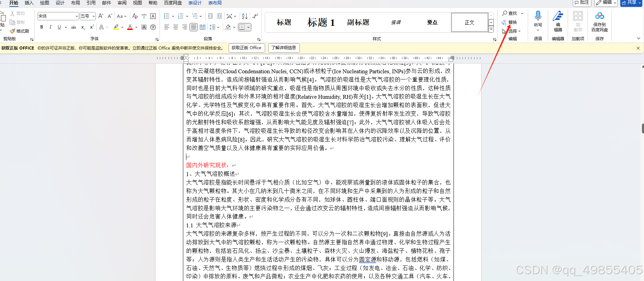644x281 pixels.
Task: Apply numbered list
Action: tap(181, 16)
